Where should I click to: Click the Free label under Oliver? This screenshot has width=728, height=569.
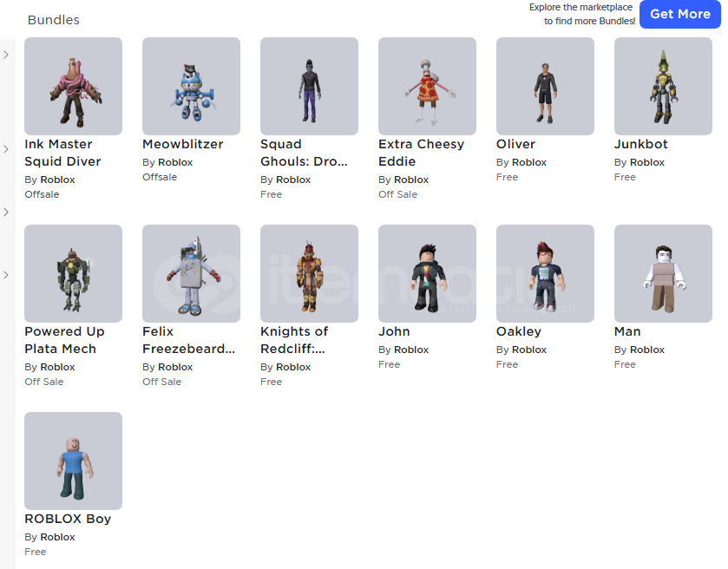click(507, 177)
